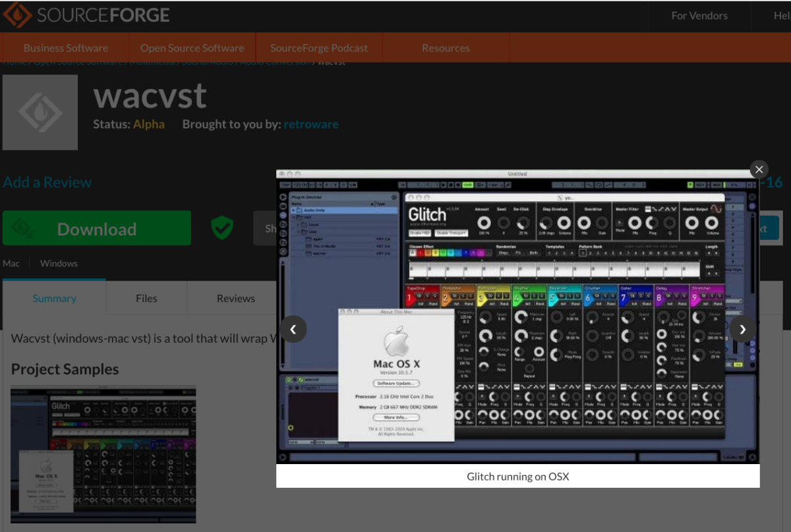Select dark blue Gater effect block 7
This screenshot has width=791, height=532.
tap(636, 297)
